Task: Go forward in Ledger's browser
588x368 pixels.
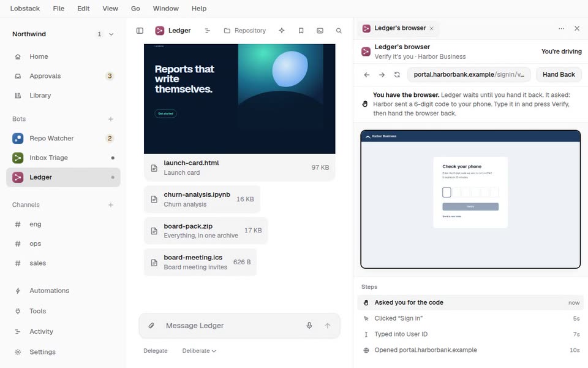Action: tap(382, 75)
